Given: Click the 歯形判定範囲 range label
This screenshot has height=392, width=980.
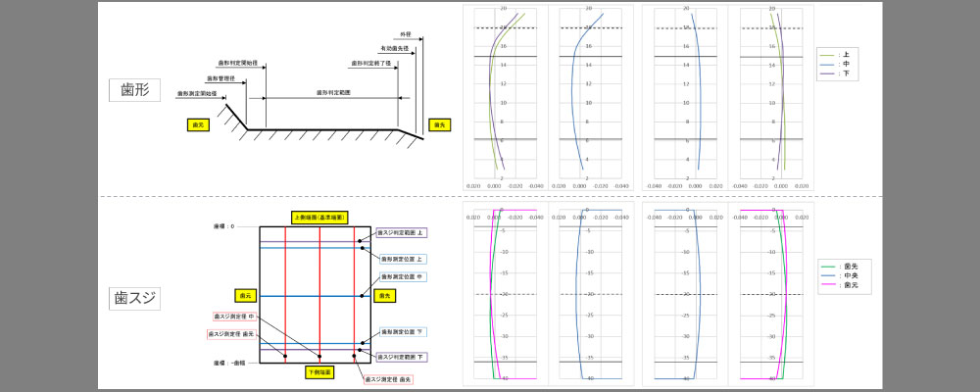Looking at the screenshot, I should tap(333, 92).
